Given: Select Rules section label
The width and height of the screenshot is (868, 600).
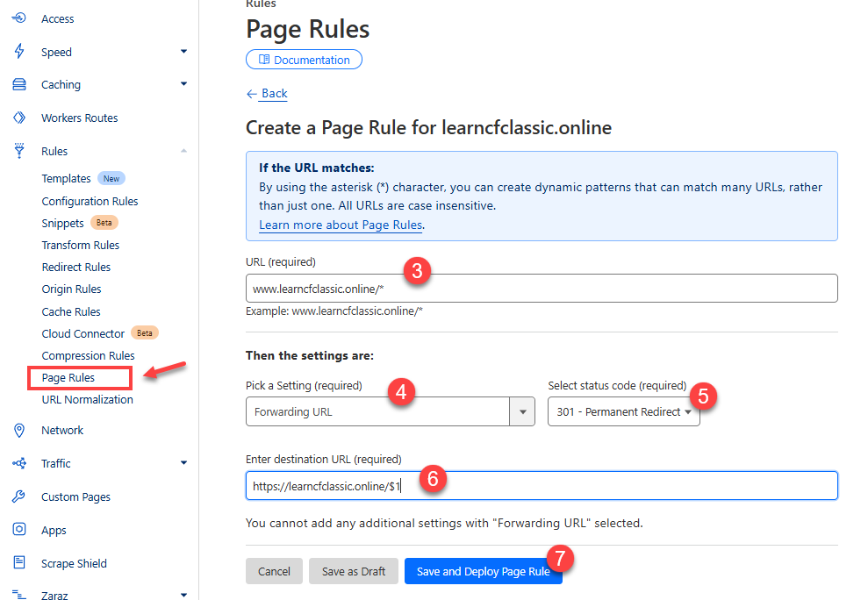Looking at the screenshot, I should click(54, 151).
